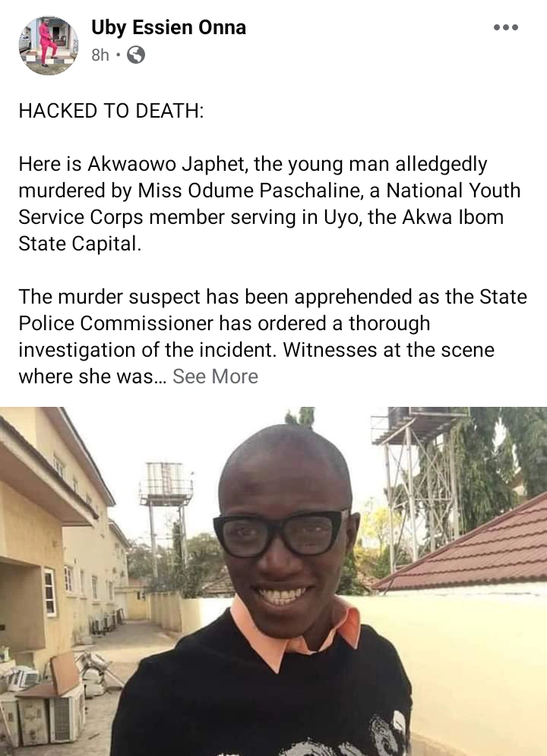Open the three-dot post options menu
Viewport: 547px width, 756px height.
pos(505,27)
